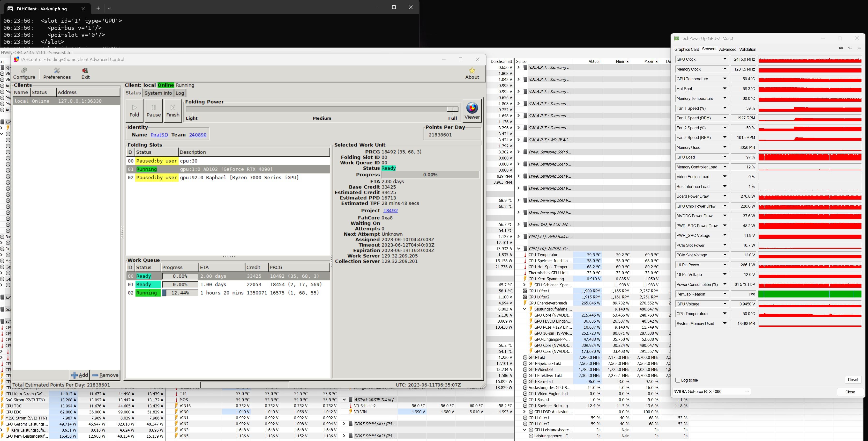Select work queue row 02 Running

tap(228, 293)
